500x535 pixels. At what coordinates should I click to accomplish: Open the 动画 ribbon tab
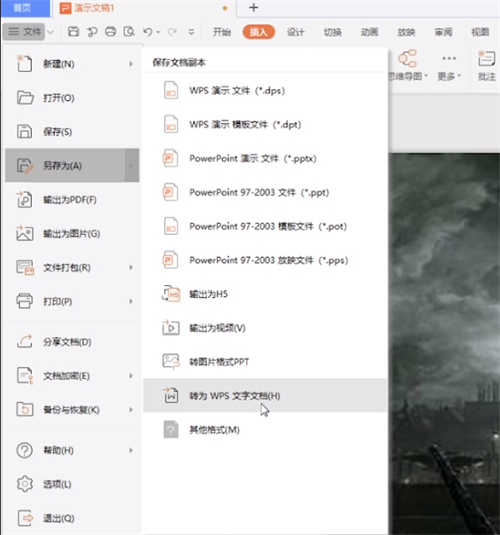point(369,32)
